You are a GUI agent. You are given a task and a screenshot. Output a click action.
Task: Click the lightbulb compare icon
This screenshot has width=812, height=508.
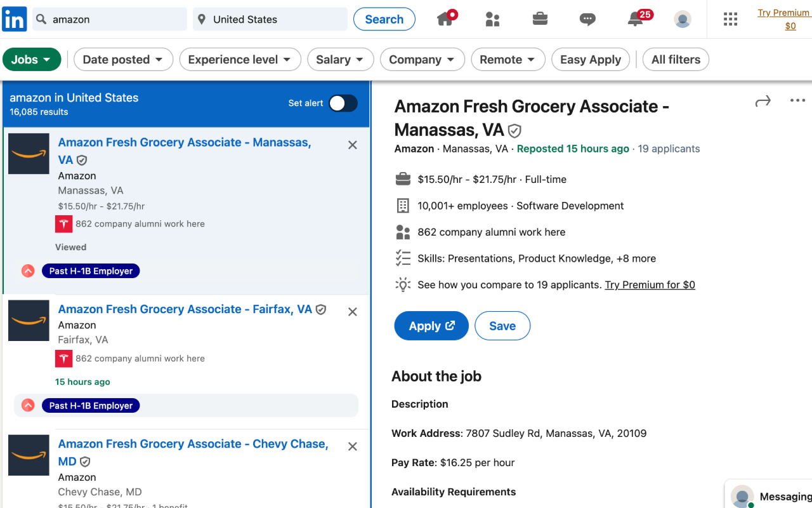tap(403, 284)
